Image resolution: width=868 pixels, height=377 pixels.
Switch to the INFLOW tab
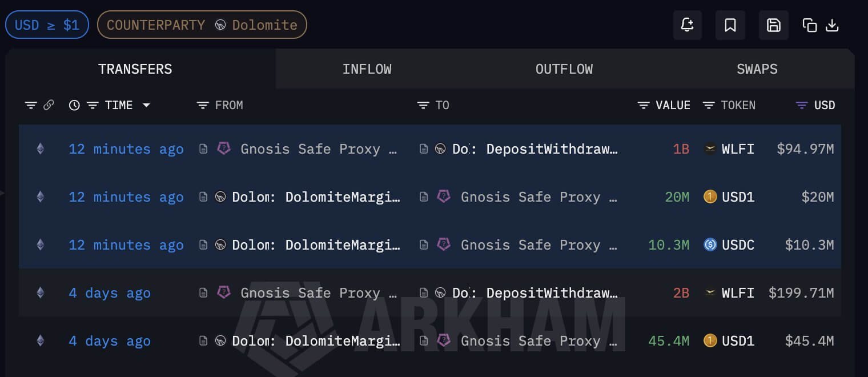367,69
